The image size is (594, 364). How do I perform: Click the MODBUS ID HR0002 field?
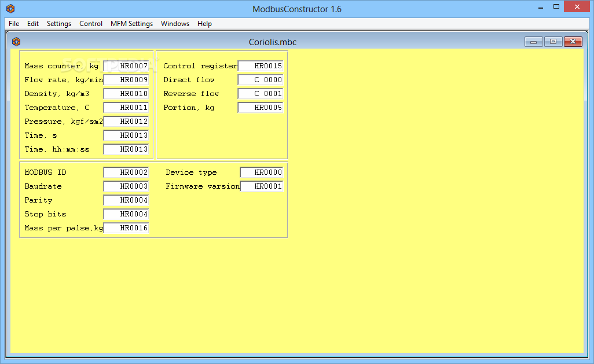126,172
